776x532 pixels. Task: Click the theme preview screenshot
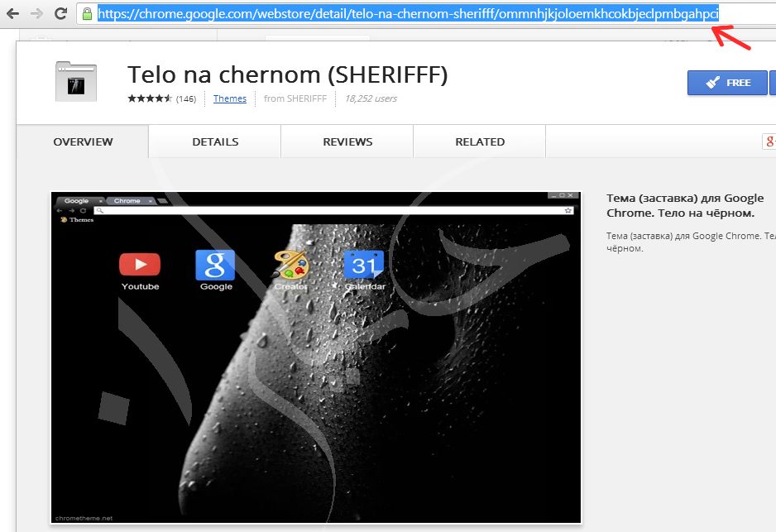coord(316,357)
